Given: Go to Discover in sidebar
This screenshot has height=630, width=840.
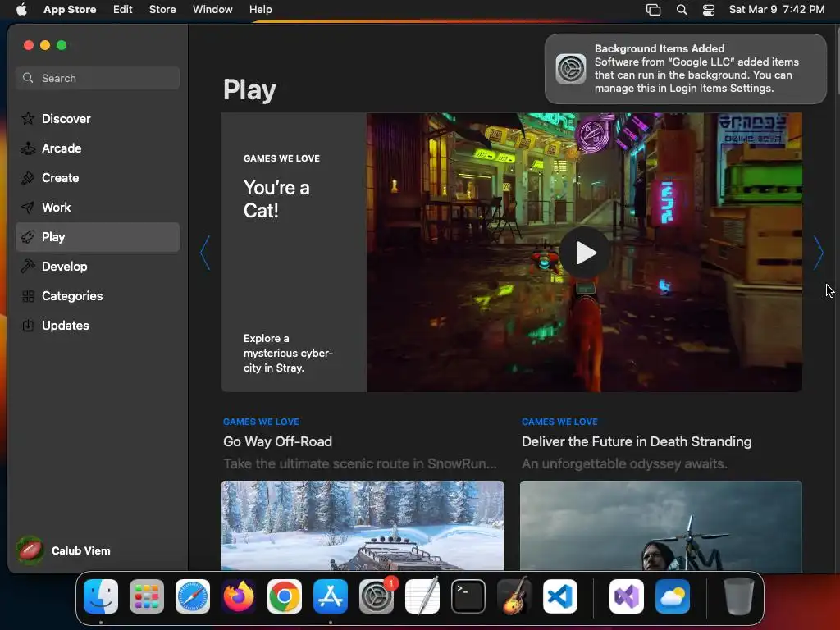Looking at the screenshot, I should [x=98, y=118].
